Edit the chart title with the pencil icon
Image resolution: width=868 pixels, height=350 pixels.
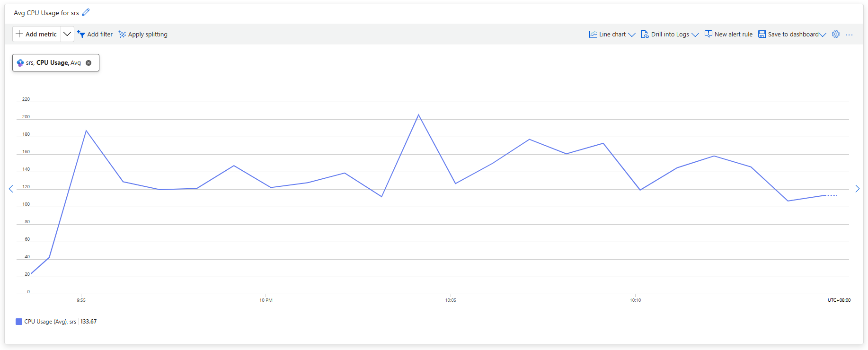click(86, 13)
